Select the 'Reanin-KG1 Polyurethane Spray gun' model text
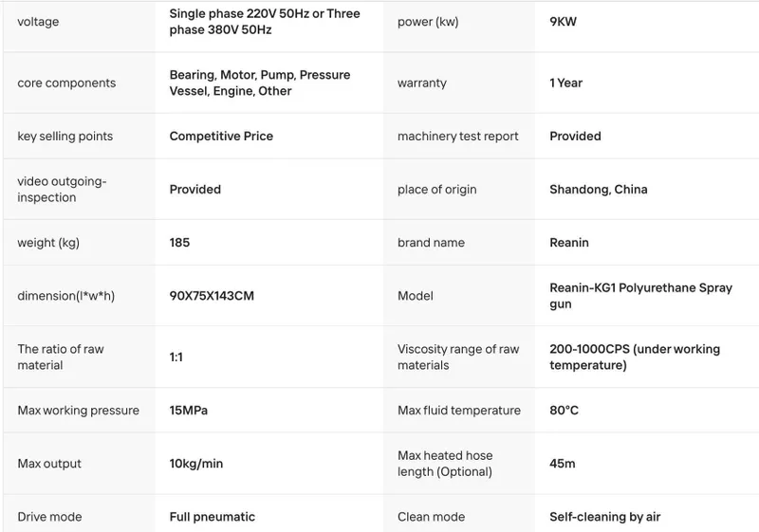759x532 pixels. (x=641, y=296)
